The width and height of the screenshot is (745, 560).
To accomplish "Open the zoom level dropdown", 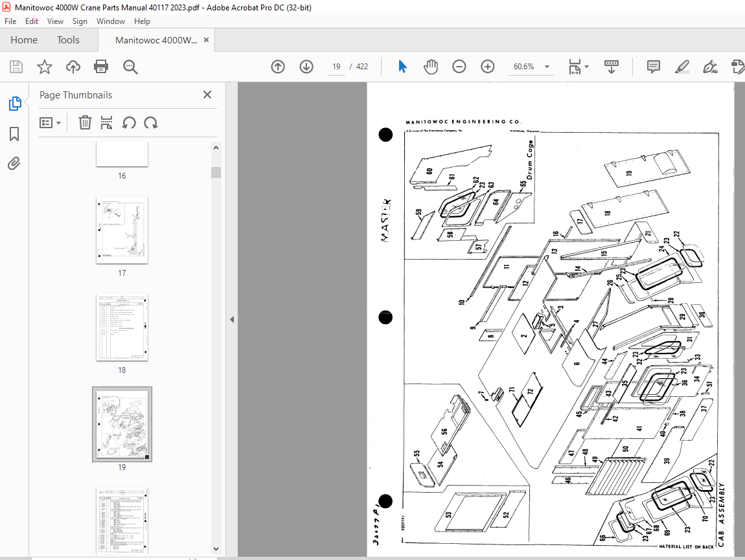I will [547, 67].
